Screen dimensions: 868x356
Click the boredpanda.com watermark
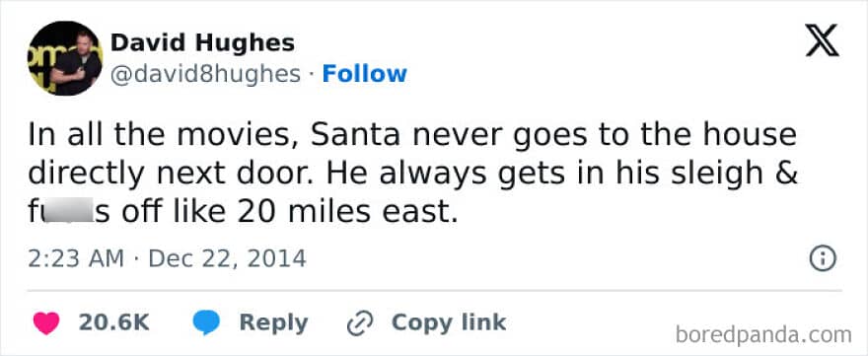[x=763, y=335]
